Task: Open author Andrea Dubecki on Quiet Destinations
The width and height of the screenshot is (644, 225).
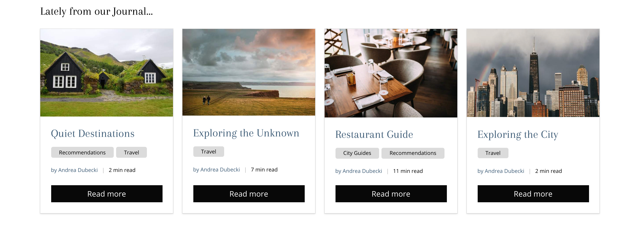Action: pos(74,170)
